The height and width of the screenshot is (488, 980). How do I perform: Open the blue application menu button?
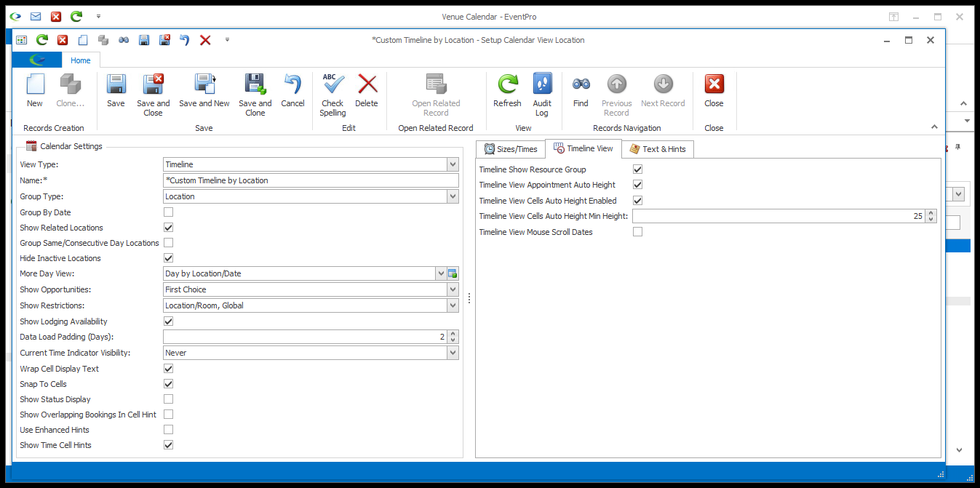37,61
